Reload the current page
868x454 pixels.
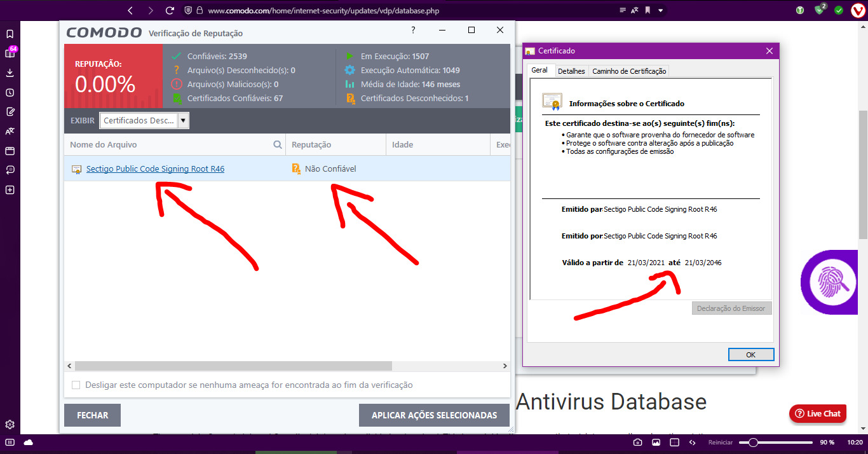pyautogui.click(x=170, y=10)
